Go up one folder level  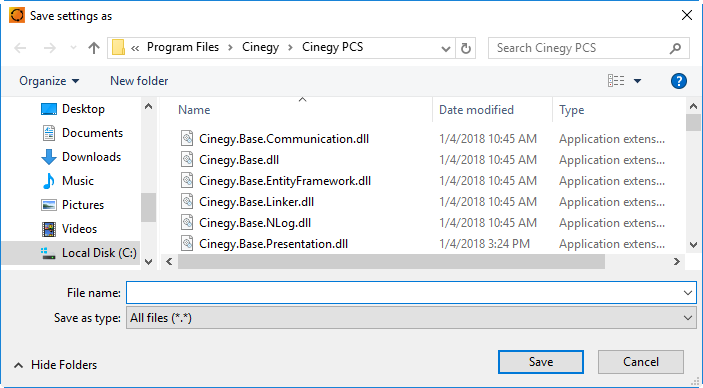[94, 48]
